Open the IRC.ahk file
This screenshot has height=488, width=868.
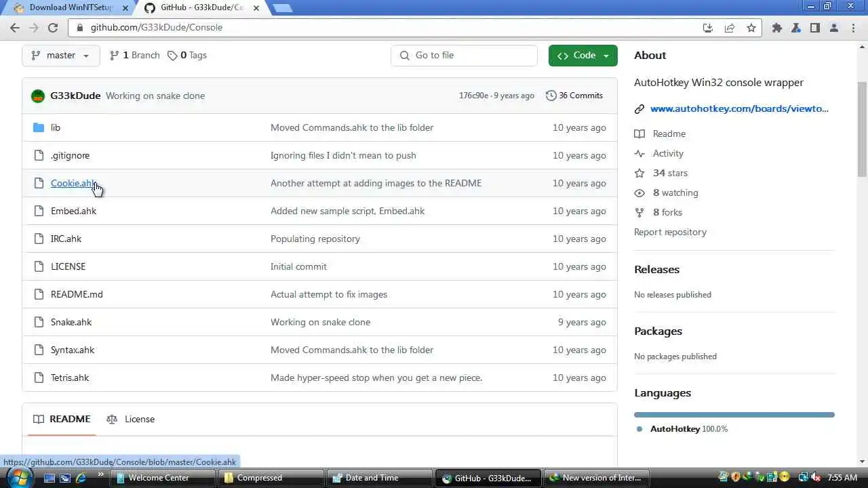(66, 239)
